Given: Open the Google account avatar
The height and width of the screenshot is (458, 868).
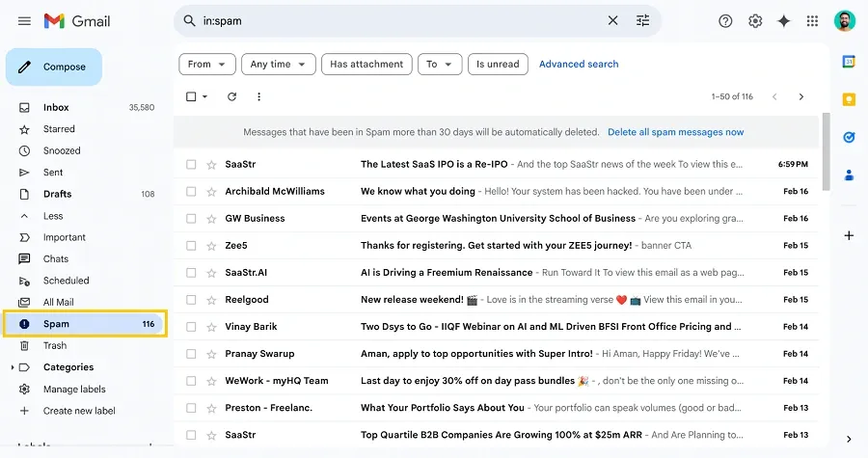Looking at the screenshot, I should (x=845, y=21).
